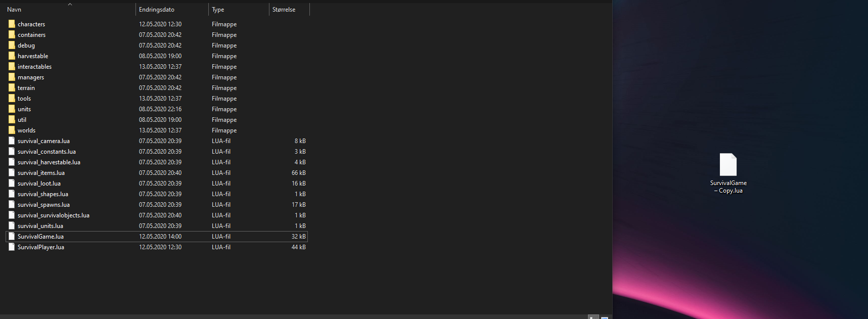Select the worlds folder icon
Viewport: 868px width, 319px height.
click(12, 130)
